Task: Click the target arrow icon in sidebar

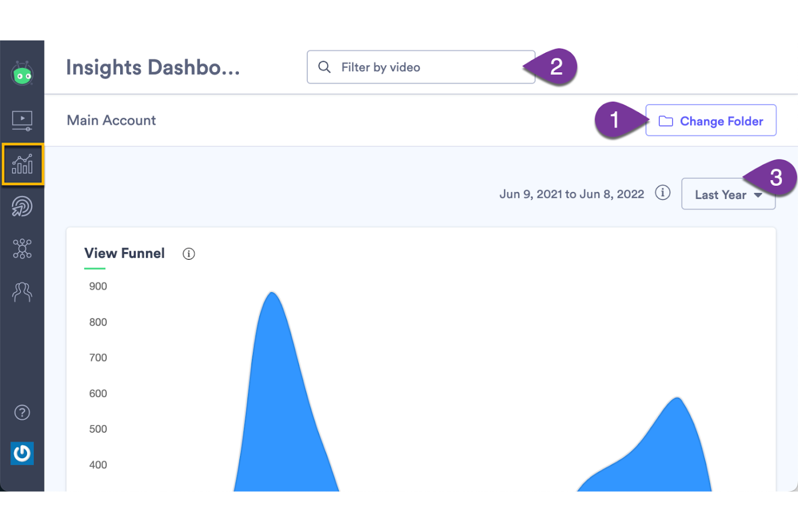Action: [22, 206]
